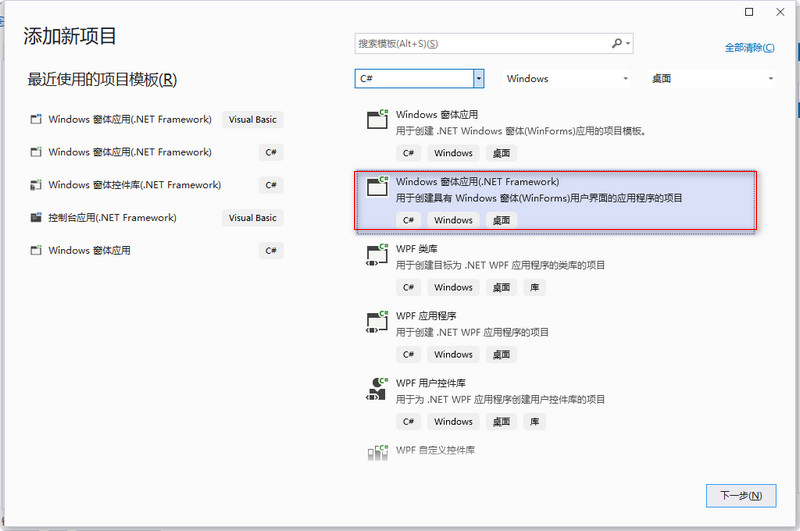Click recent Windows 窗体应用 icon at bottom
Image resolution: width=800 pixels, height=531 pixels.
tap(36, 250)
